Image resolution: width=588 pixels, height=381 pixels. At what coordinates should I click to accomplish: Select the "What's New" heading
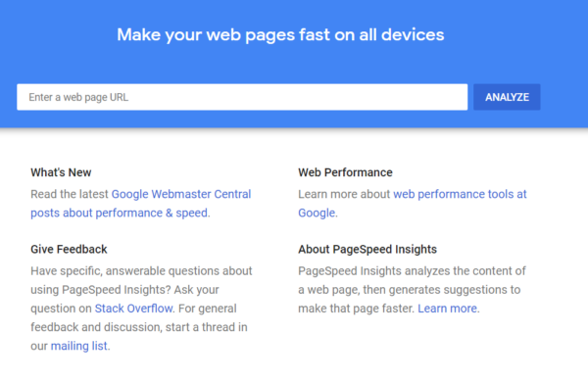click(x=61, y=172)
